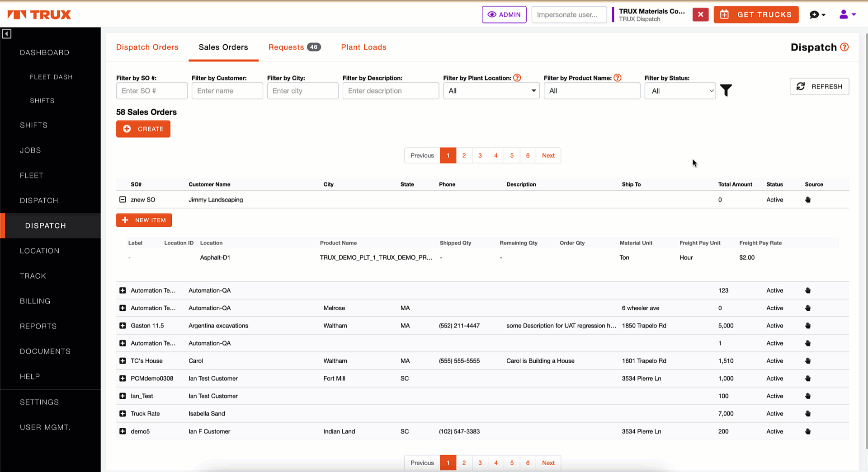
Task: Open Jobs in the sidebar
Action: coord(31,150)
